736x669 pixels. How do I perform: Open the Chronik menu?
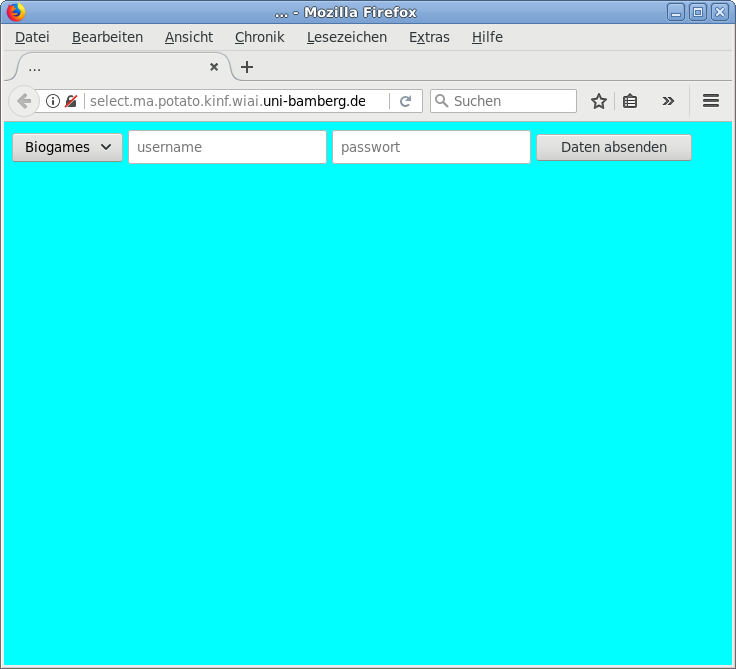tap(259, 37)
